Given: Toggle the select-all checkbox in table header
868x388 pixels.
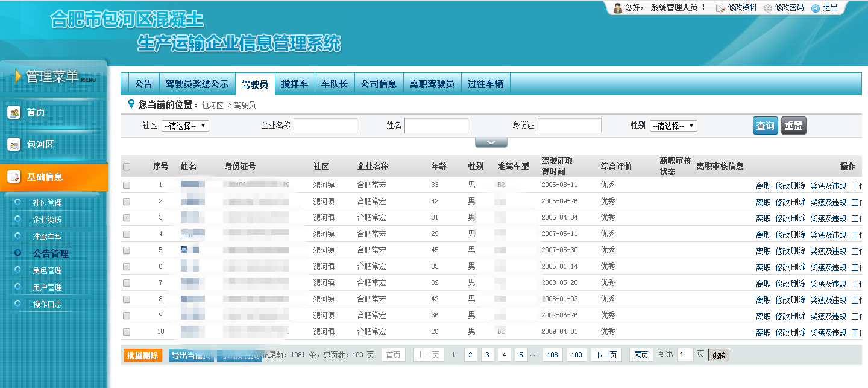Looking at the screenshot, I should pos(127,167).
